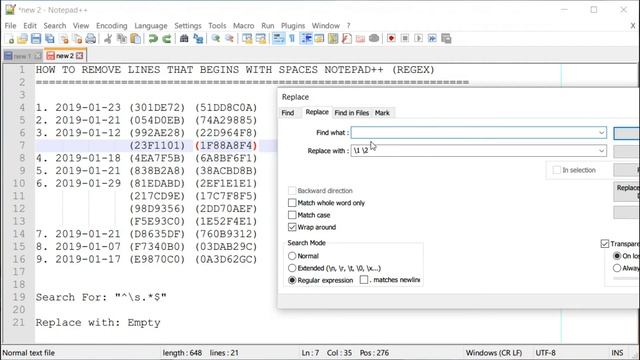Select the Always transparency radio button
Viewport: 640px width, 360px height.
[617, 268]
